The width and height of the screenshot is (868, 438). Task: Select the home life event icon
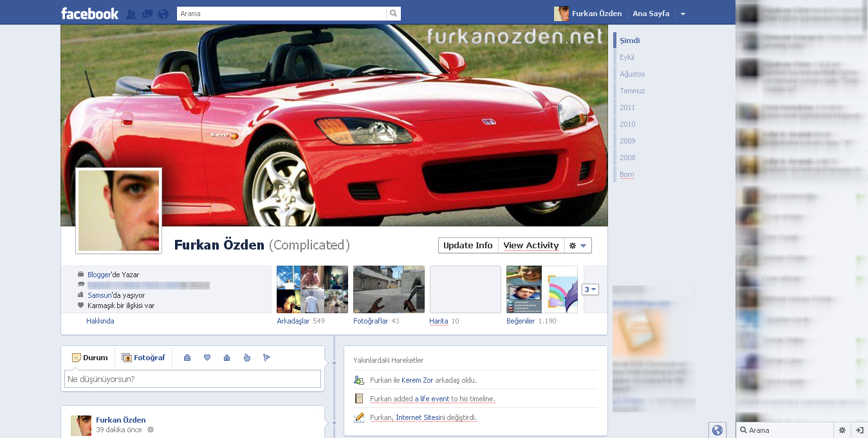[x=226, y=358]
